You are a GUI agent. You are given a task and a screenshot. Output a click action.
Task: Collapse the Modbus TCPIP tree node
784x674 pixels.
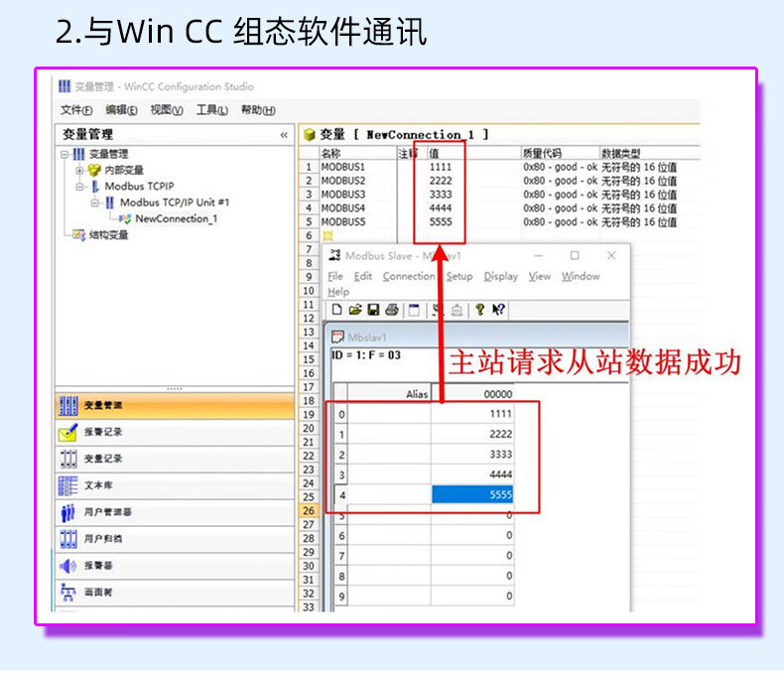80,186
